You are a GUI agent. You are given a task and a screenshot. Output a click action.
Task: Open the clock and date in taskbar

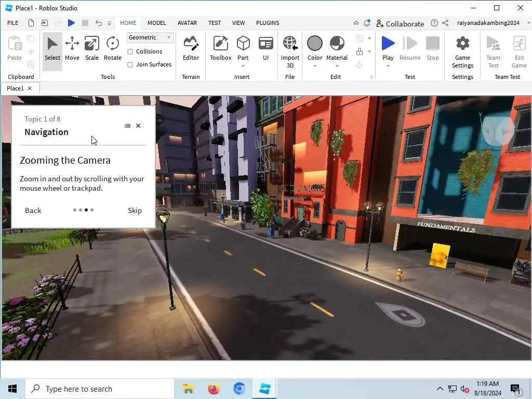[x=487, y=389]
